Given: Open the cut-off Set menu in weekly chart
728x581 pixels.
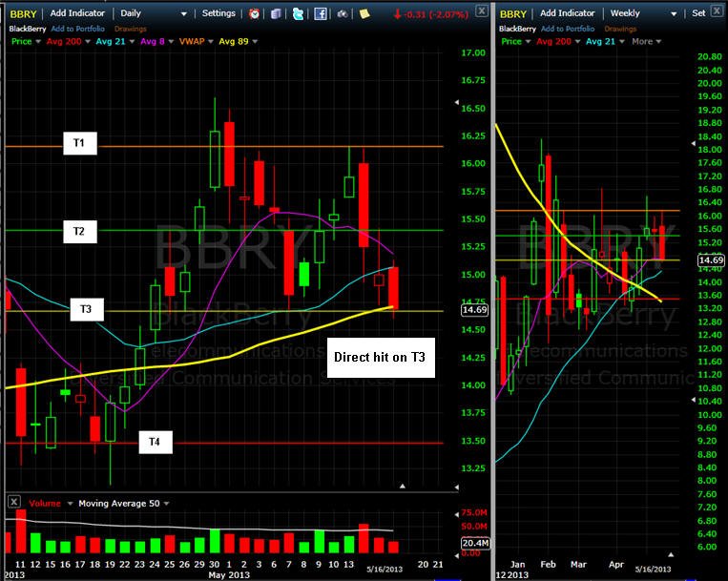Looking at the screenshot, I should (698, 13).
